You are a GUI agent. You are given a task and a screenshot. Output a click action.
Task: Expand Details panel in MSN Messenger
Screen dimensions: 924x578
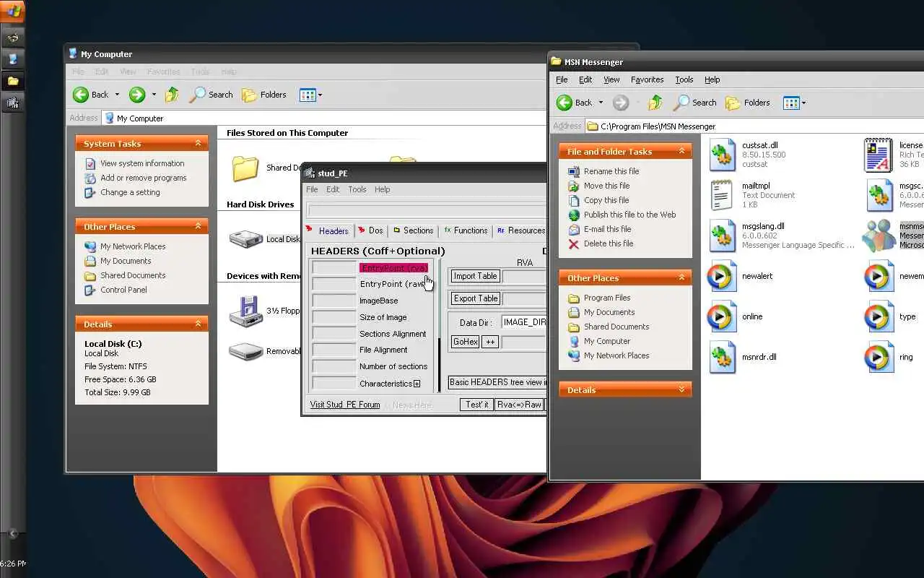(681, 389)
